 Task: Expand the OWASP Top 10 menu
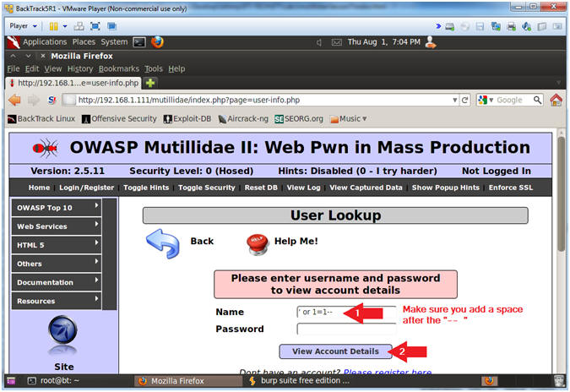tap(57, 208)
